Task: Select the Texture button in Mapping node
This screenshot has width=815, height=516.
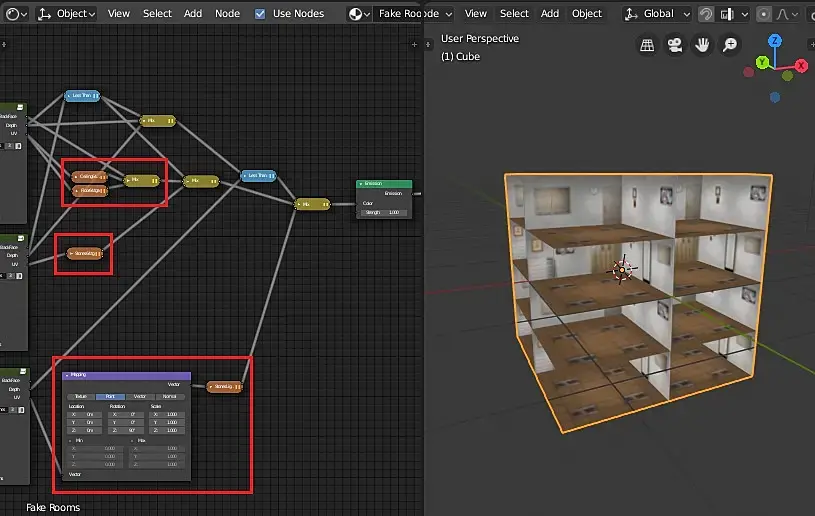Action: coord(80,397)
